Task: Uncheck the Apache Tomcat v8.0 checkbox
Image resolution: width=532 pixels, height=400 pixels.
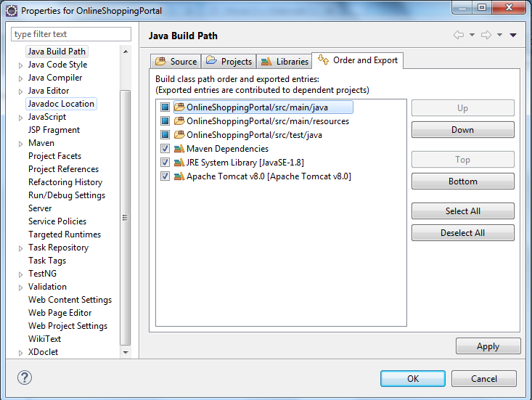Action: [x=165, y=176]
